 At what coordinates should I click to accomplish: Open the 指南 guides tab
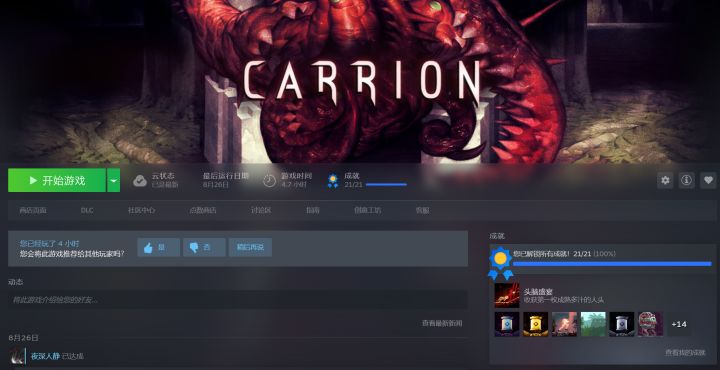(313, 210)
